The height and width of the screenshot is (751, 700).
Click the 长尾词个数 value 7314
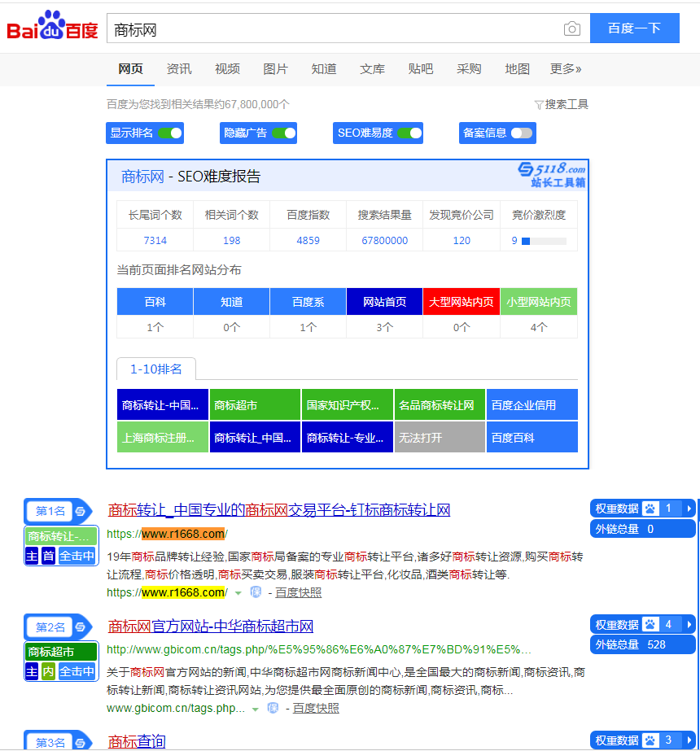pyautogui.click(x=155, y=241)
